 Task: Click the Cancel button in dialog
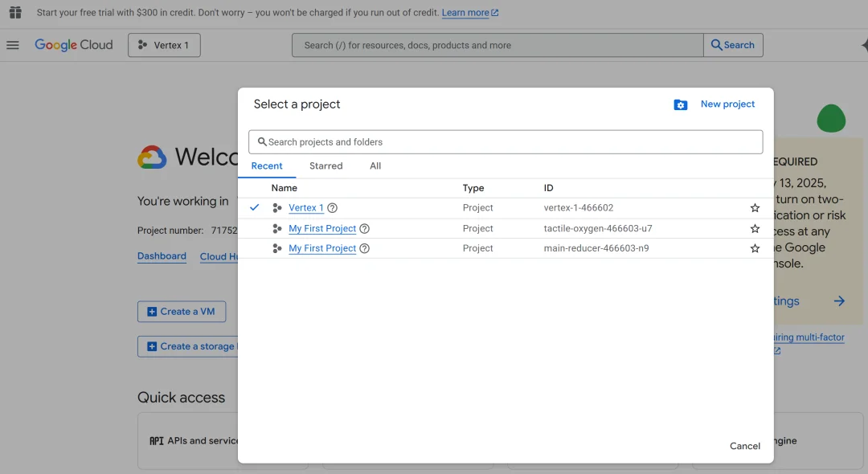(744, 446)
